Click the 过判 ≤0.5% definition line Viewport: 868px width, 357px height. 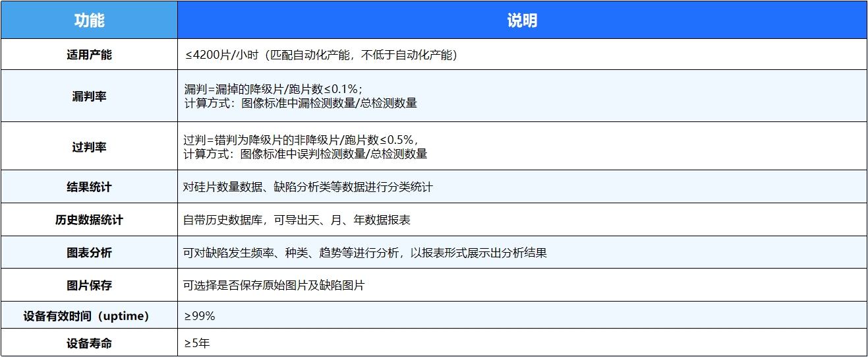pos(301,140)
